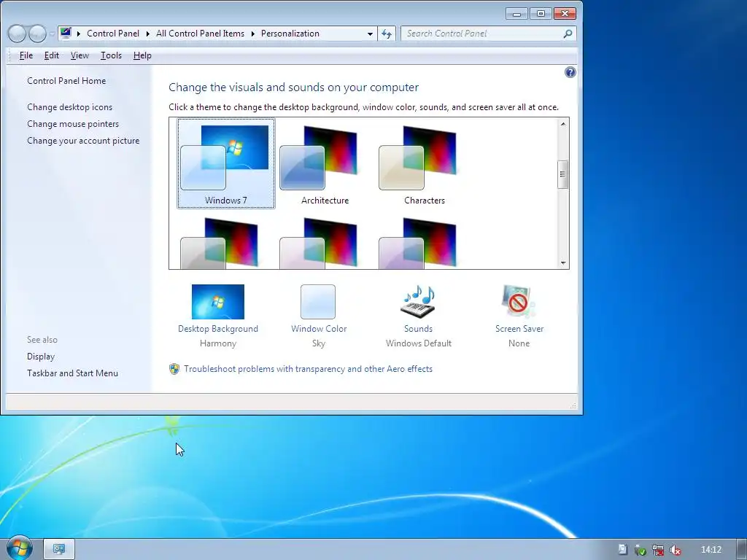Click Personalization breadcrumb in address bar
Screen dimensions: 747x560
(290, 34)
